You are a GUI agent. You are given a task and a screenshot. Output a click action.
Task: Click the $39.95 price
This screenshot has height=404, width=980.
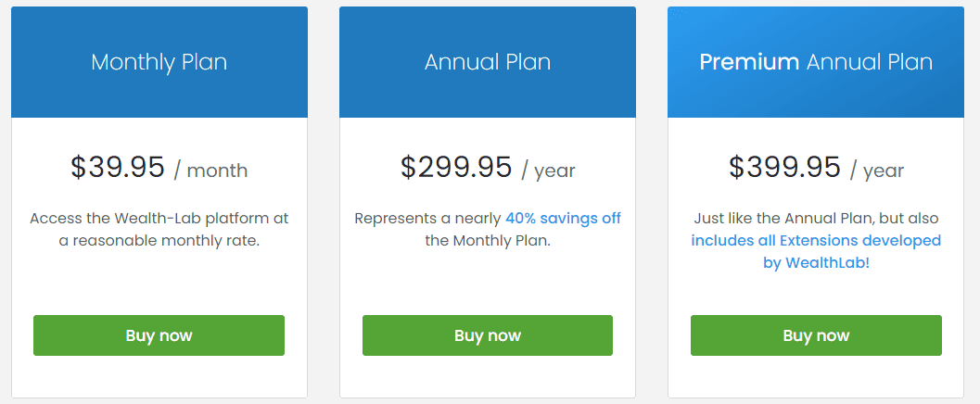click(118, 168)
